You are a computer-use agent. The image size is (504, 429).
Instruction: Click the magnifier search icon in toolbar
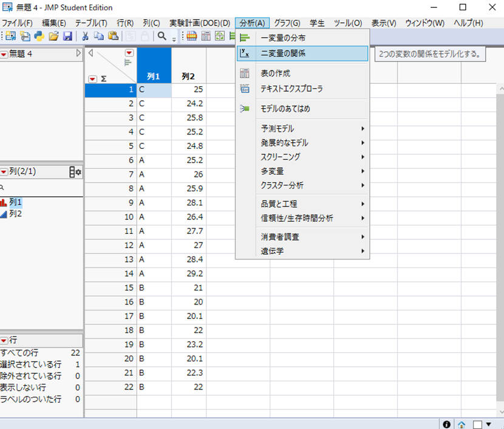click(162, 36)
